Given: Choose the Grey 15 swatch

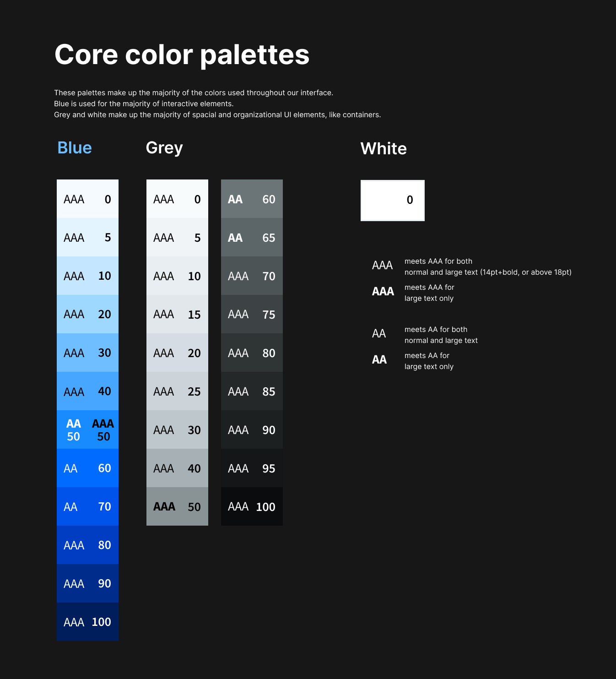Looking at the screenshot, I should coord(177,314).
